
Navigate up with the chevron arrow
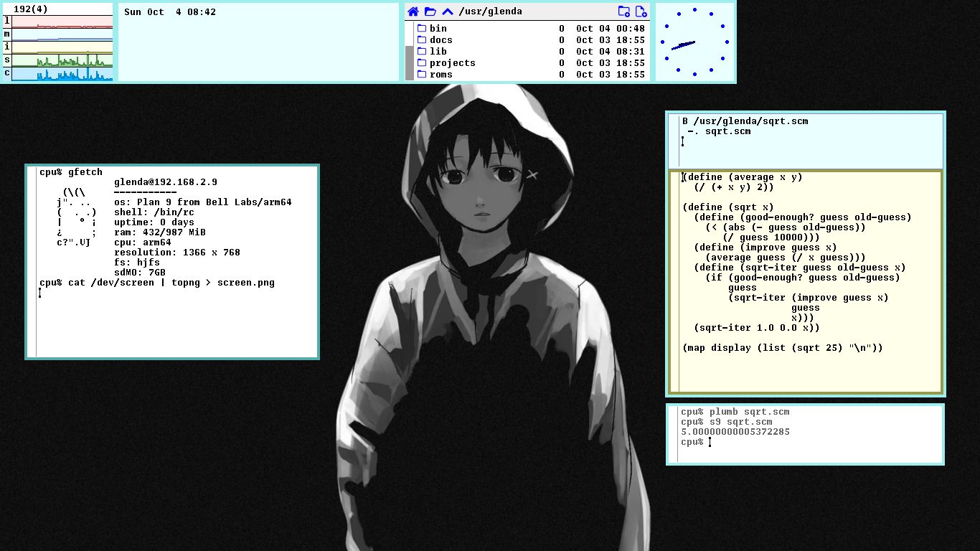point(446,11)
